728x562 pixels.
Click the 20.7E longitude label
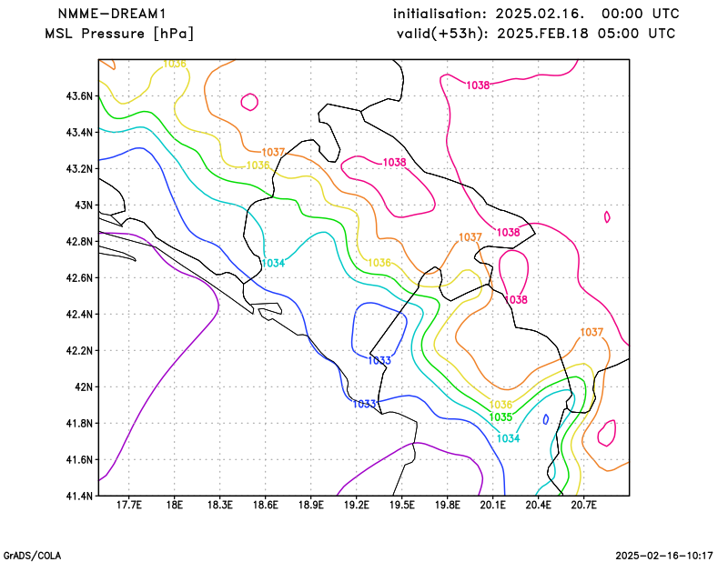pyautogui.click(x=583, y=505)
